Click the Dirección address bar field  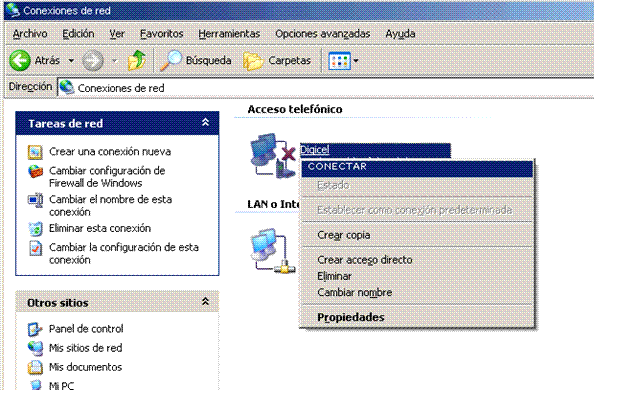click(325, 88)
